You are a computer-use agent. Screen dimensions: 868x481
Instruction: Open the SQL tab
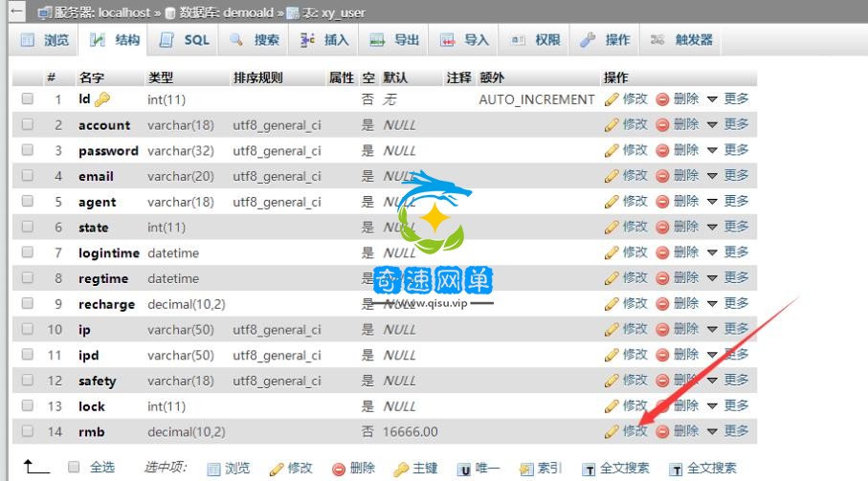pyautogui.click(x=183, y=40)
